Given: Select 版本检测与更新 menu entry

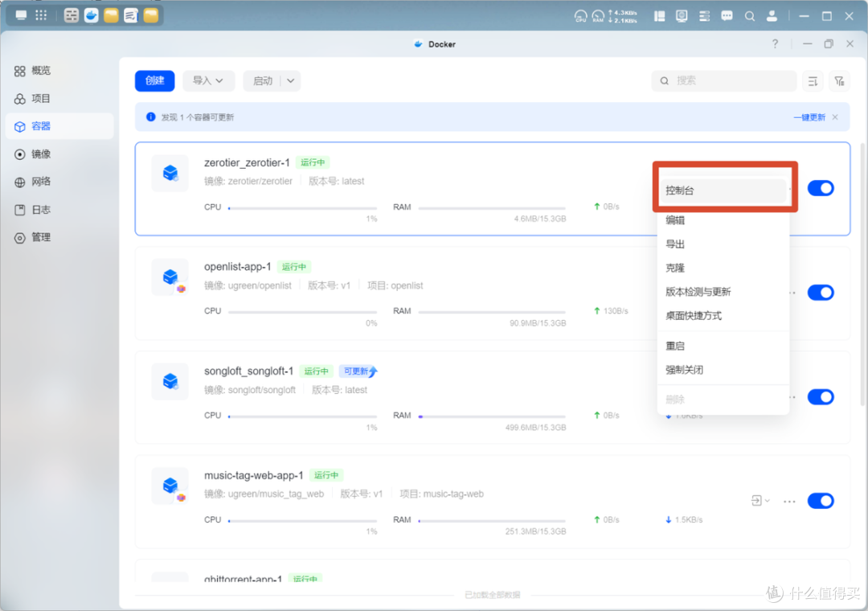Looking at the screenshot, I should pyautogui.click(x=723, y=291).
